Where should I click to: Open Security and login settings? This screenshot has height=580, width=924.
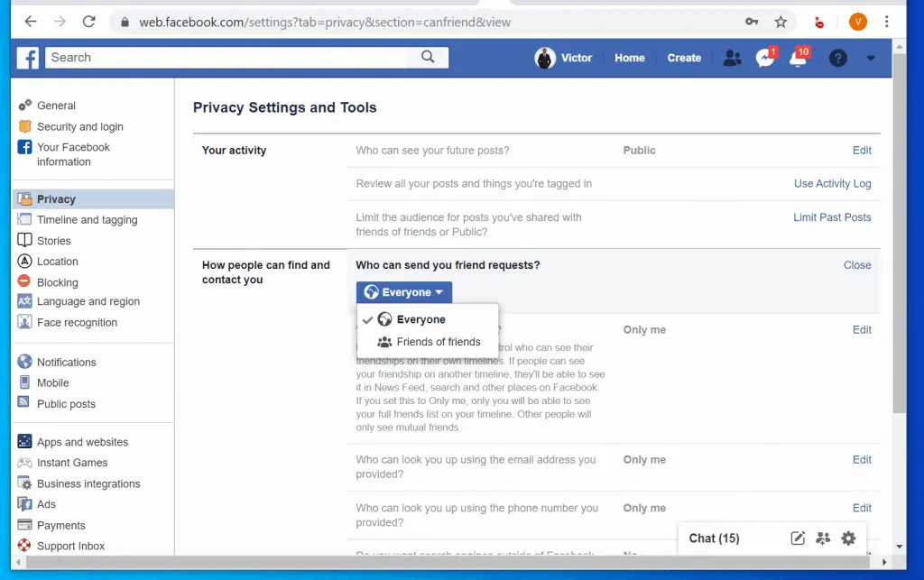coord(79,126)
